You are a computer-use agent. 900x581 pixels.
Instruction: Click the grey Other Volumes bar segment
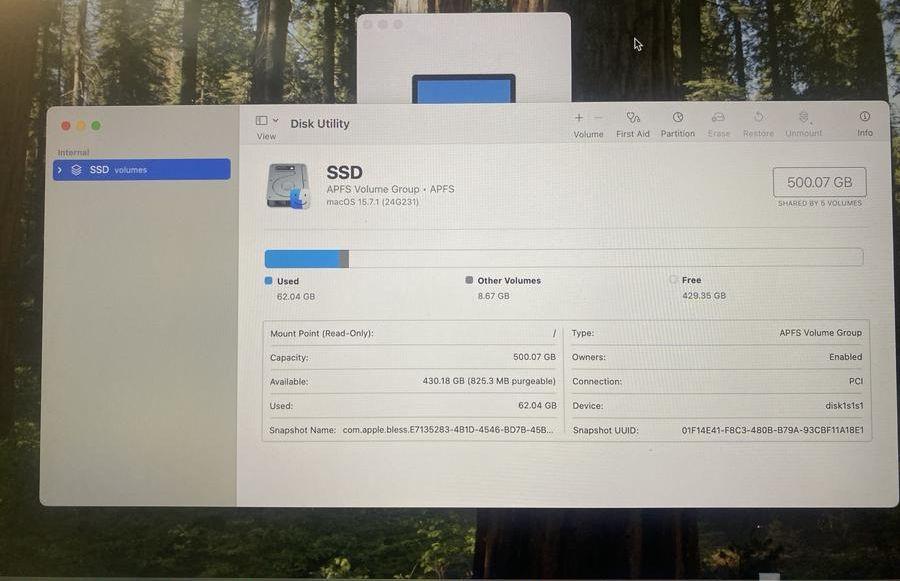pyautogui.click(x=344, y=258)
